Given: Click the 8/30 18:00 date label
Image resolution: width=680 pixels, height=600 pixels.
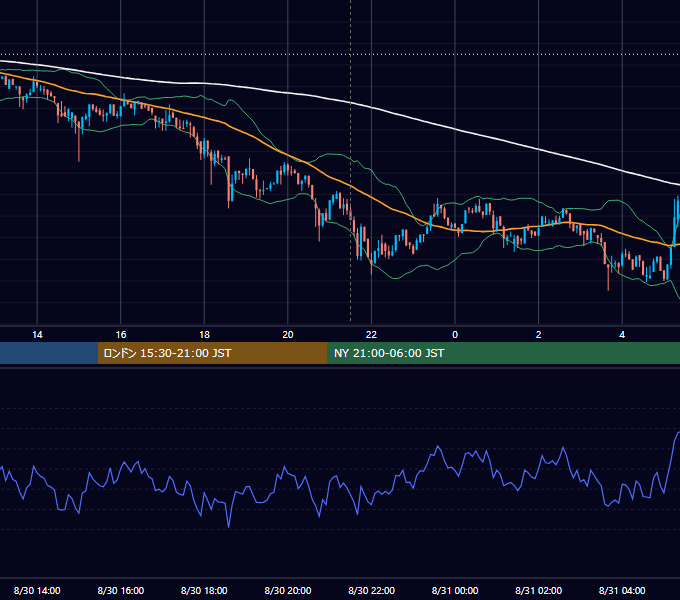Looking at the screenshot, I should coord(204,590).
